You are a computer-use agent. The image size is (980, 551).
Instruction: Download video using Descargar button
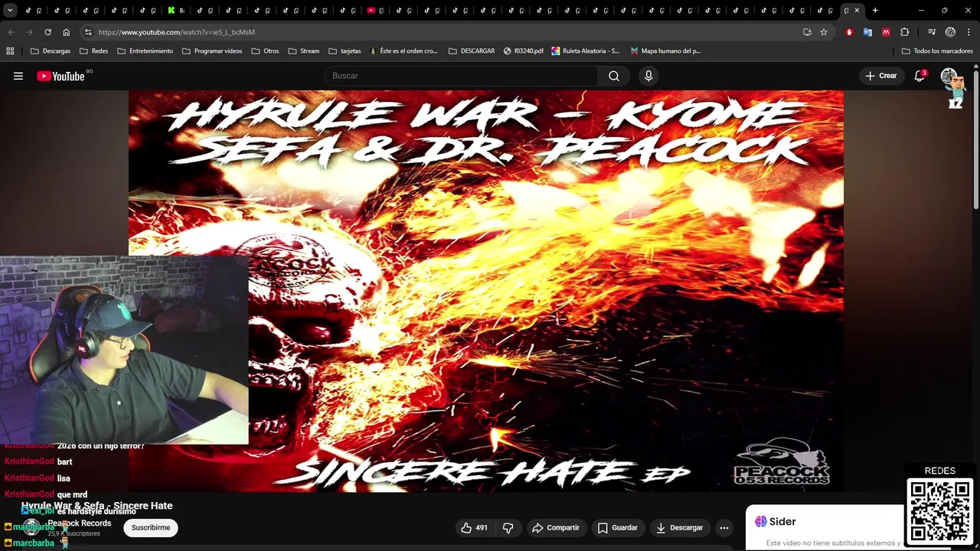point(679,527)
